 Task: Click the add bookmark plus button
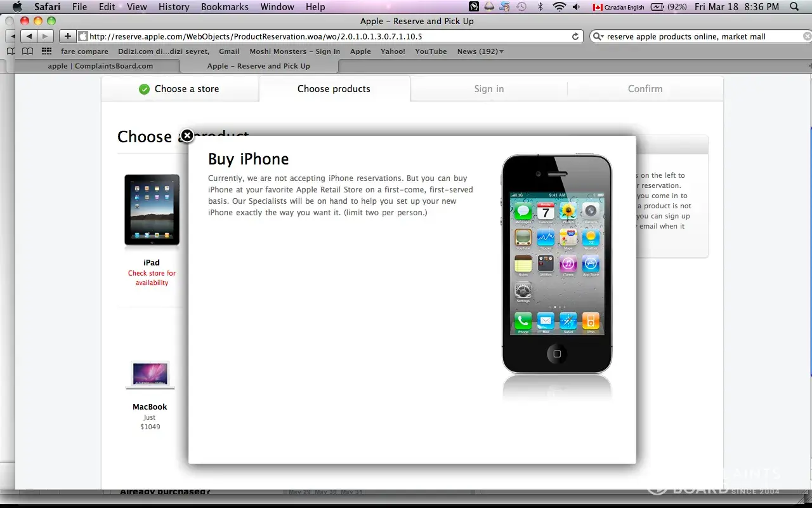coord(67,37)
